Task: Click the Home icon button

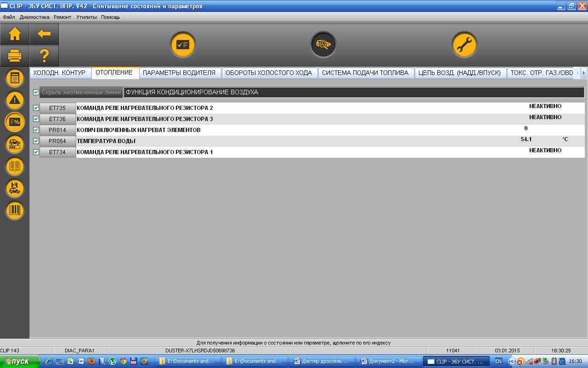Action: (15, 34)
